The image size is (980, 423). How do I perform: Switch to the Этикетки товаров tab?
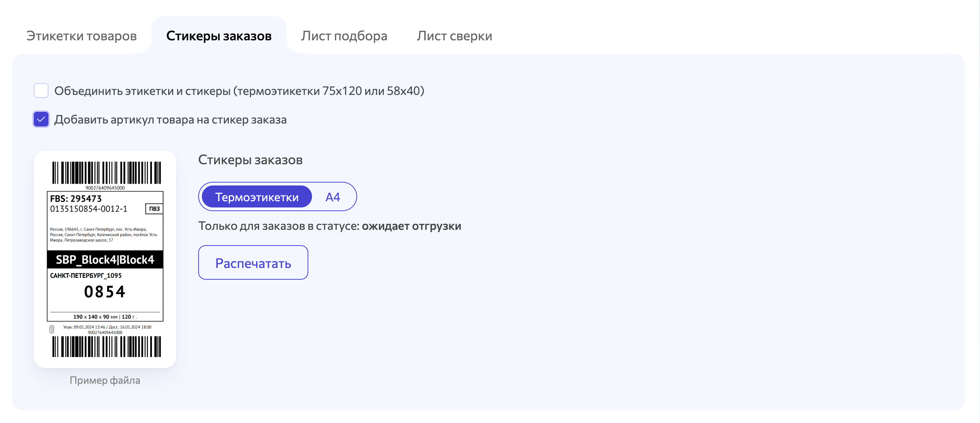pyautogui.click(x=81, y=36)
